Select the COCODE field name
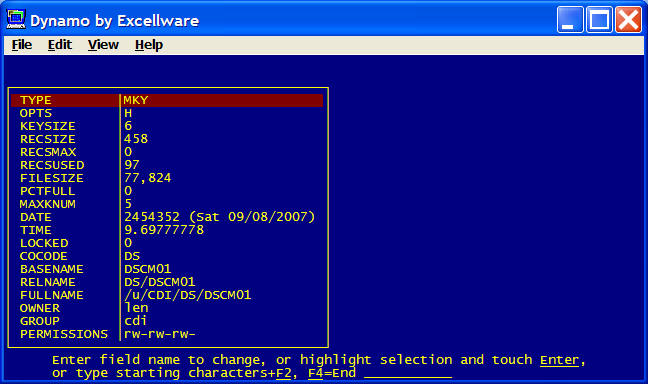The width and height of the screenshot is (648, 384). pyautogui.click(x=43, y=256)
